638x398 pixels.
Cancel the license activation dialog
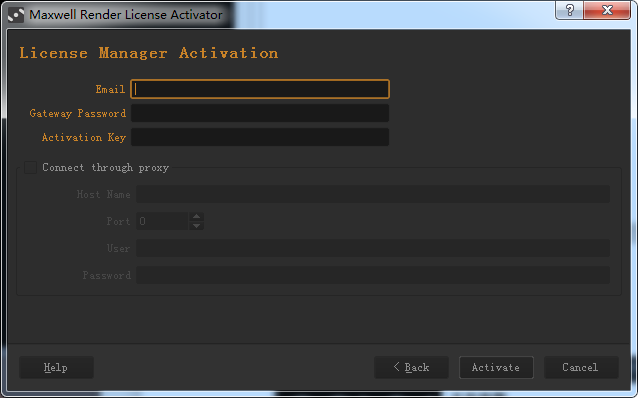[x=581, y=367]
